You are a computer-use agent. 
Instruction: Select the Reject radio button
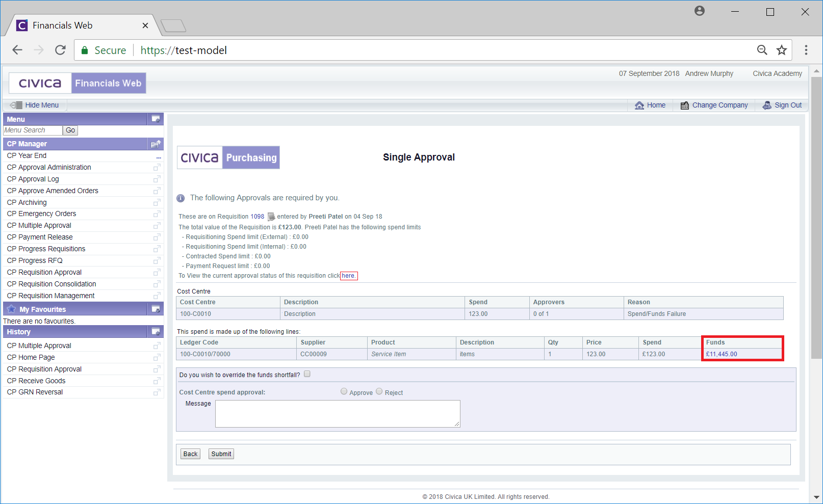pyautogui.click(x=379, y=392)
